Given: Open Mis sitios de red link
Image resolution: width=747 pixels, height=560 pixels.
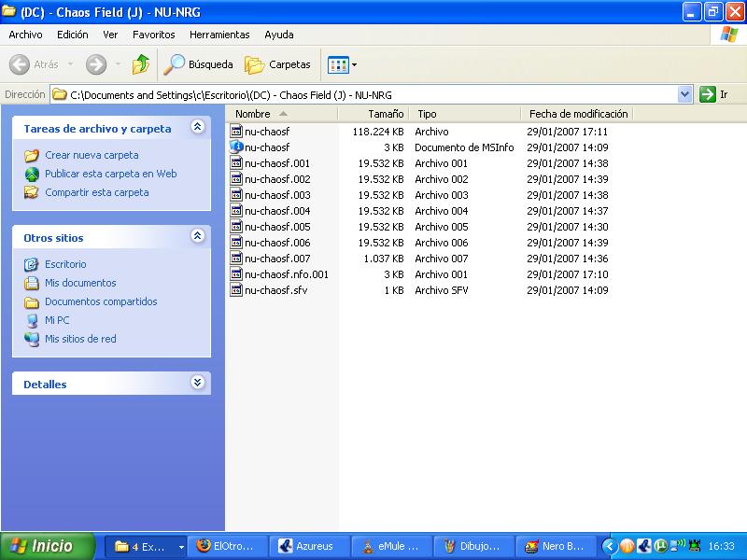Looking at the screenshot, I should 80,339.
